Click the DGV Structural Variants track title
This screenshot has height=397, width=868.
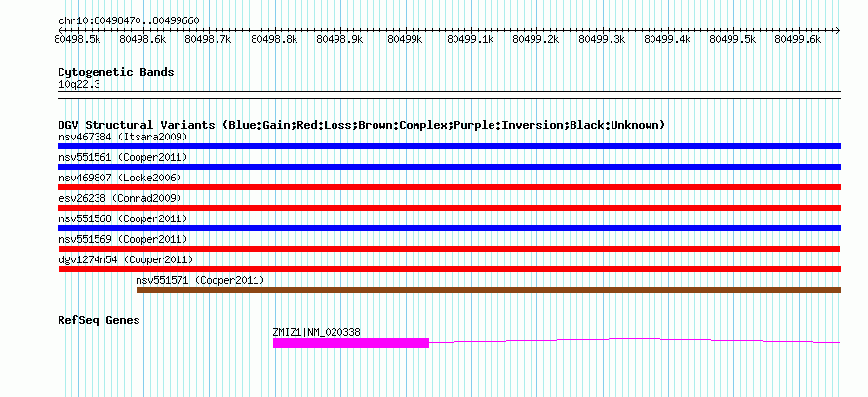tap(361, 125)
